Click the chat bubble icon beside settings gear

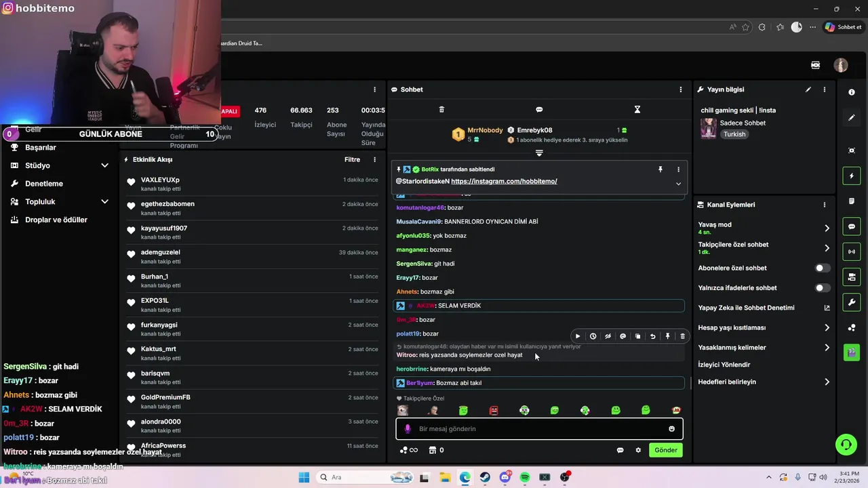(x=620, y=450)
